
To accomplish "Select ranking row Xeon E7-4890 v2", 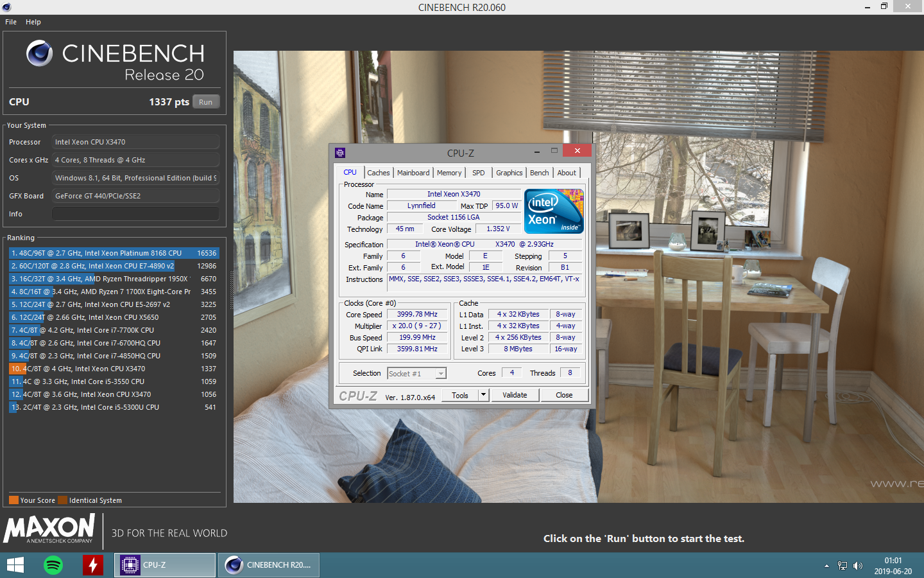I will (x=114, y=266).
